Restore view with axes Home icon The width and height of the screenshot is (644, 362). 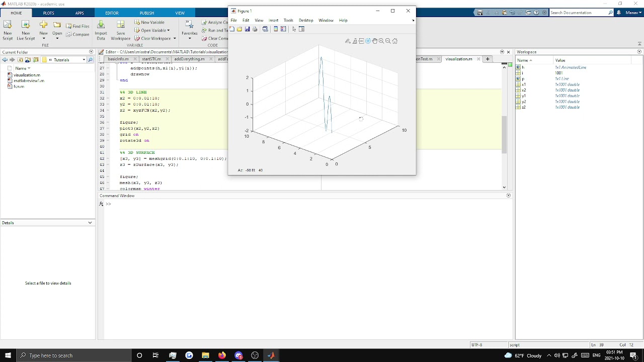pos(395,41)
